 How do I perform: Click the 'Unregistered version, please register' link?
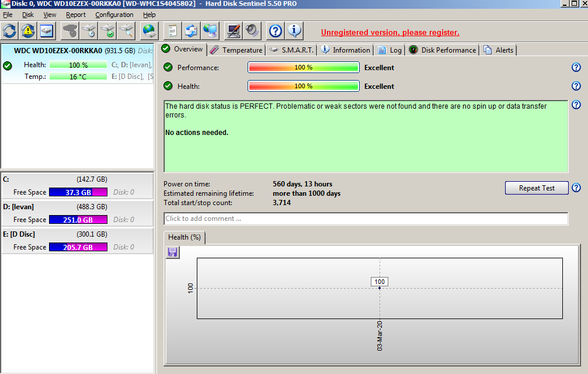390,32
